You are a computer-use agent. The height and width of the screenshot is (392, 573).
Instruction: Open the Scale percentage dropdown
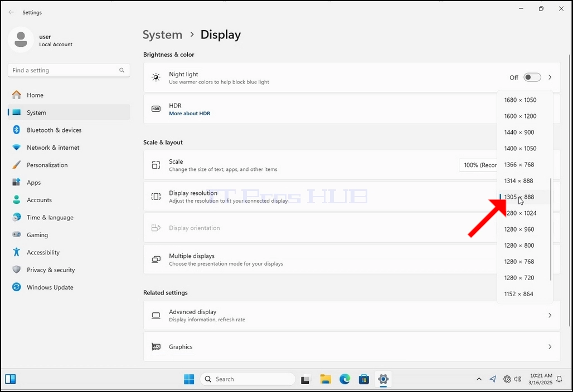(x=478, y=165)
